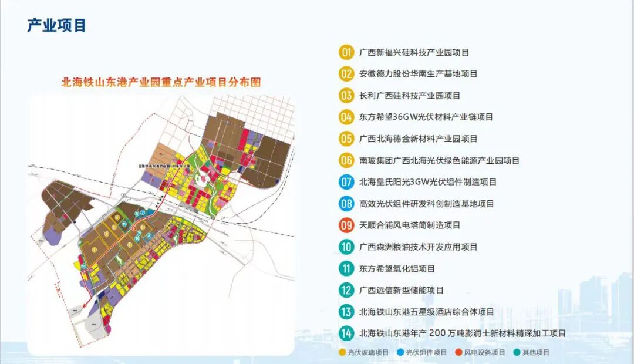634x364 pixels.
Task: Click the 产业项目 page heading
Action: (x=56, y=25)
